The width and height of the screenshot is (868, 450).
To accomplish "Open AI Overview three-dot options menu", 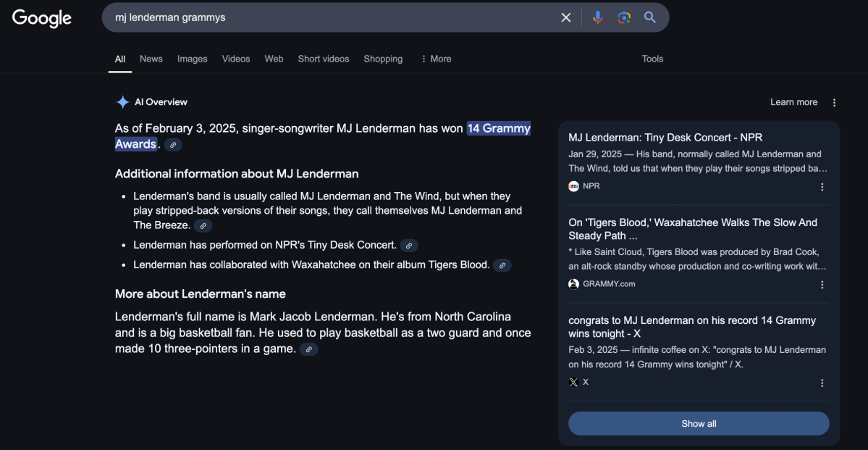I will tap(834, 102).
